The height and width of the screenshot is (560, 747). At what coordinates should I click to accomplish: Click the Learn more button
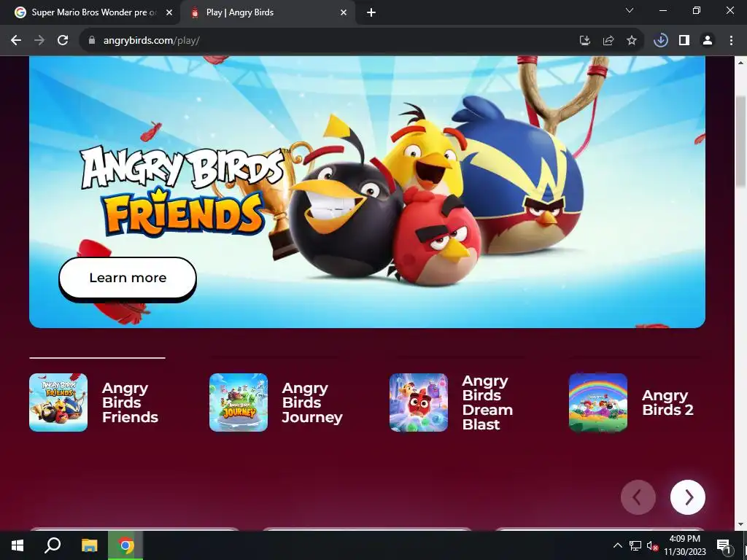tap(128, 278)
